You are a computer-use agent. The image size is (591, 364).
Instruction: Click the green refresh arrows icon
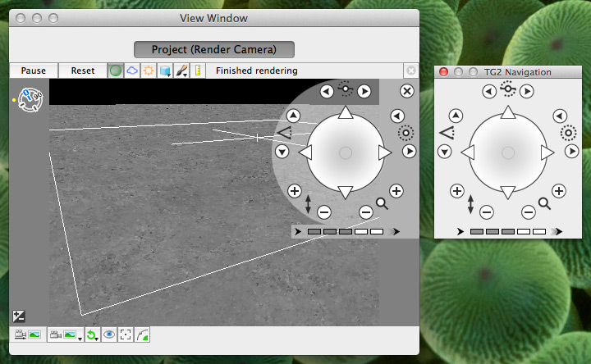point(92,334)
